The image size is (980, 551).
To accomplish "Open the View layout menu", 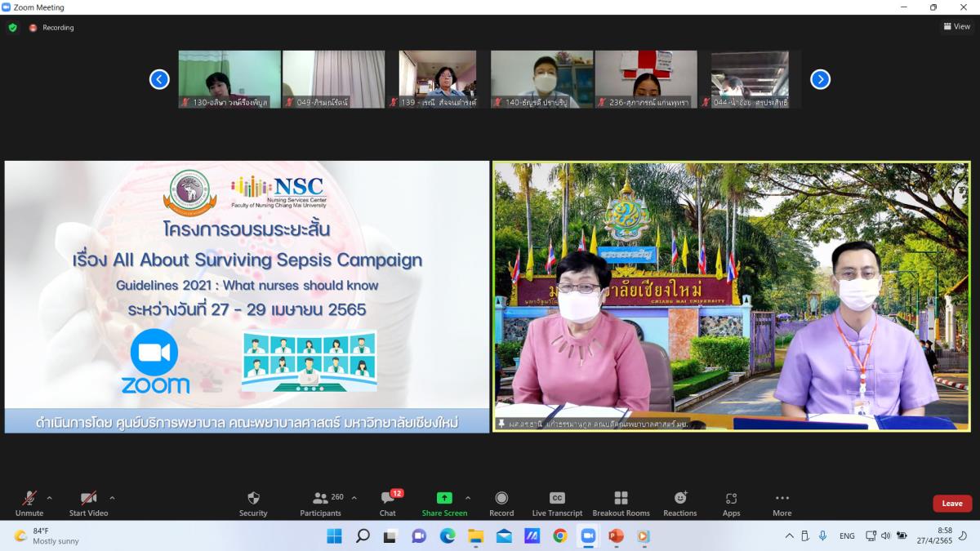I will click(x=957, y=27).
